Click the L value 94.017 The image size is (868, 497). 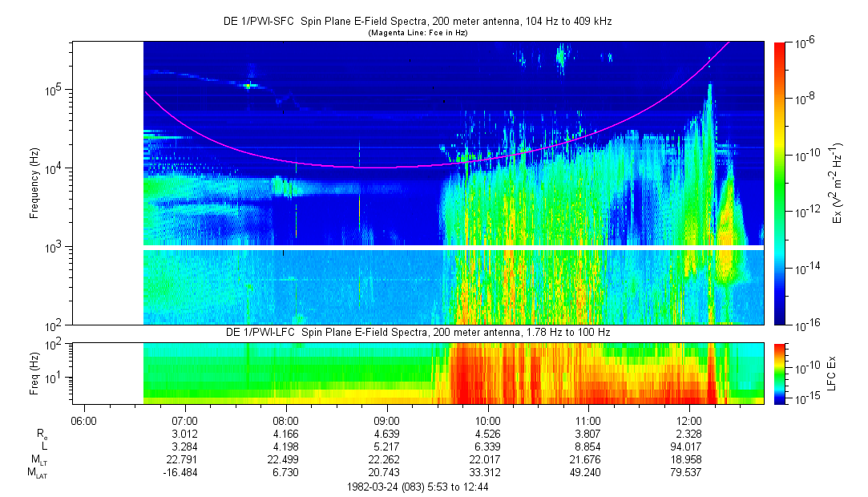point(686,446)
